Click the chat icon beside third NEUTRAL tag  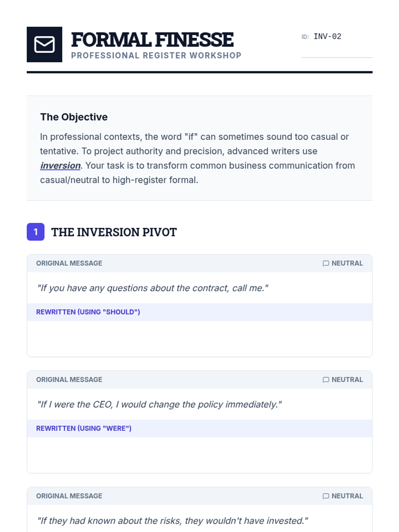[x=326, y=496]
